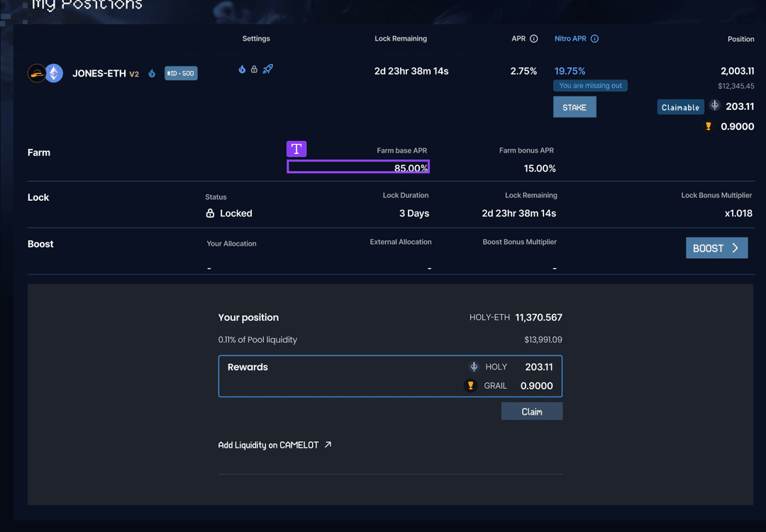Click the 2.75% APR value

click(523, 71)
